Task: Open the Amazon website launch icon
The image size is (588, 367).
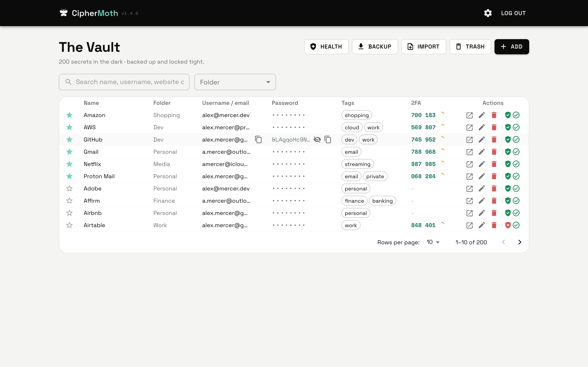Action: [x=469, y=115]
